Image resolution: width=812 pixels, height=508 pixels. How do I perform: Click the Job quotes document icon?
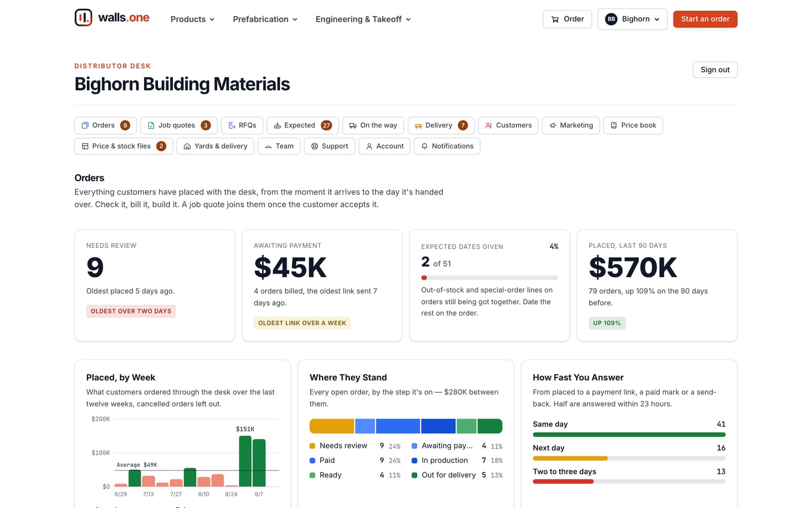pyautogui.click(x=151, y=125)
